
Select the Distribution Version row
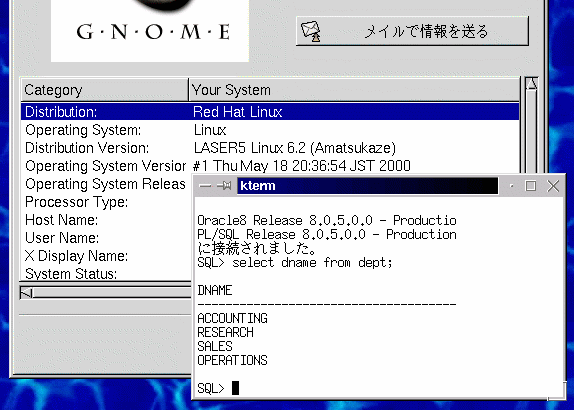(x=270, y=148)
